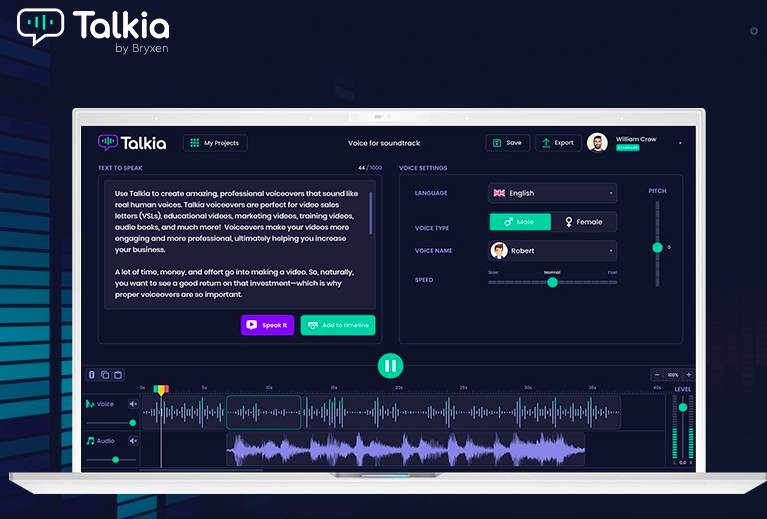Click the Fast speed label
The image size is (767, 519).
point(612,272)
